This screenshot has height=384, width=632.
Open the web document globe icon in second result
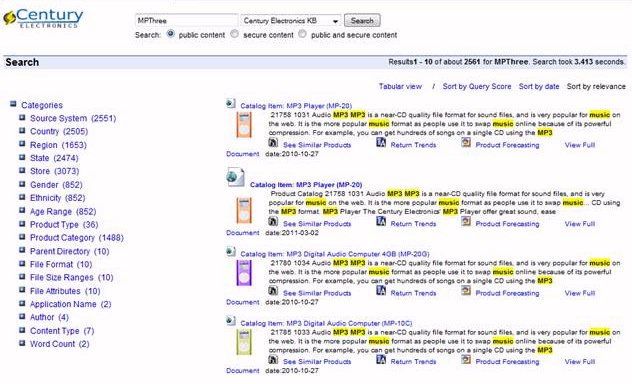click(235, 177)
